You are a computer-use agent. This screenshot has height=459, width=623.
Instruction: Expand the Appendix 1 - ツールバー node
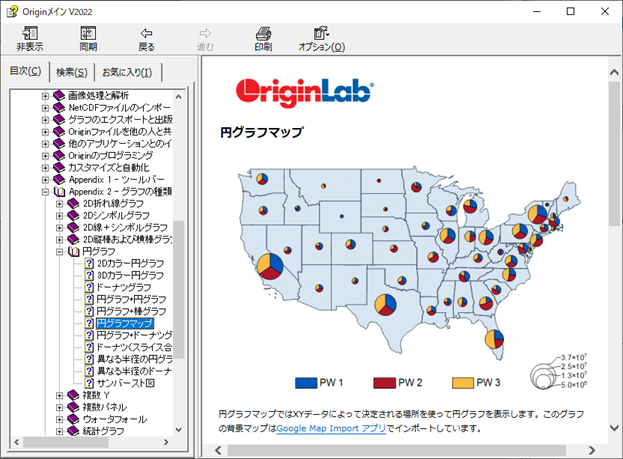pyautogui.click(x=45, y=180)
